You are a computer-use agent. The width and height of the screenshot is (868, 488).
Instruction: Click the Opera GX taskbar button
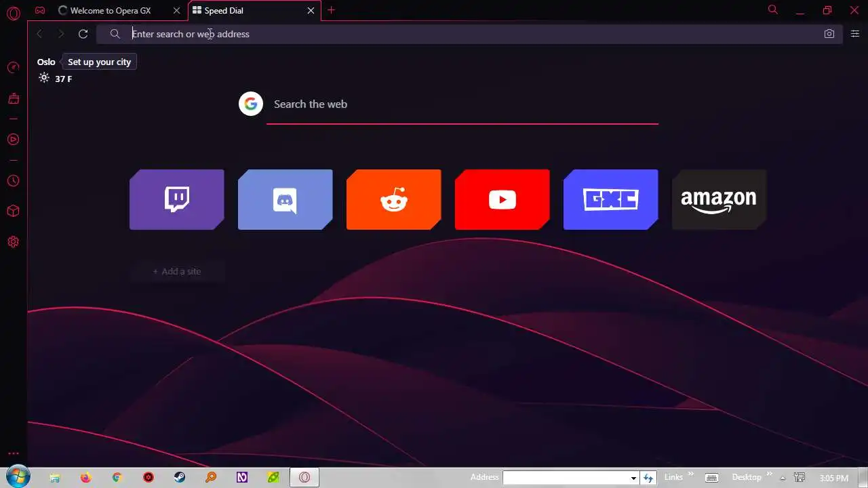[304, 477]
